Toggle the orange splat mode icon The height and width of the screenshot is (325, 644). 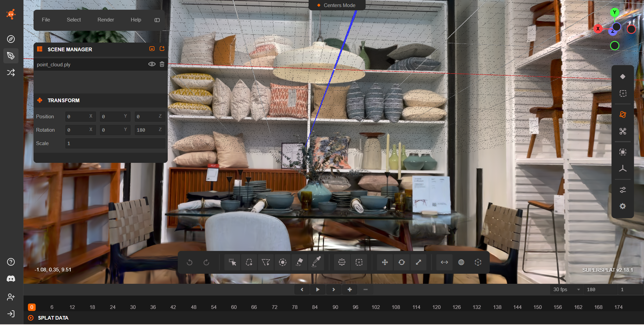(623, 115)
